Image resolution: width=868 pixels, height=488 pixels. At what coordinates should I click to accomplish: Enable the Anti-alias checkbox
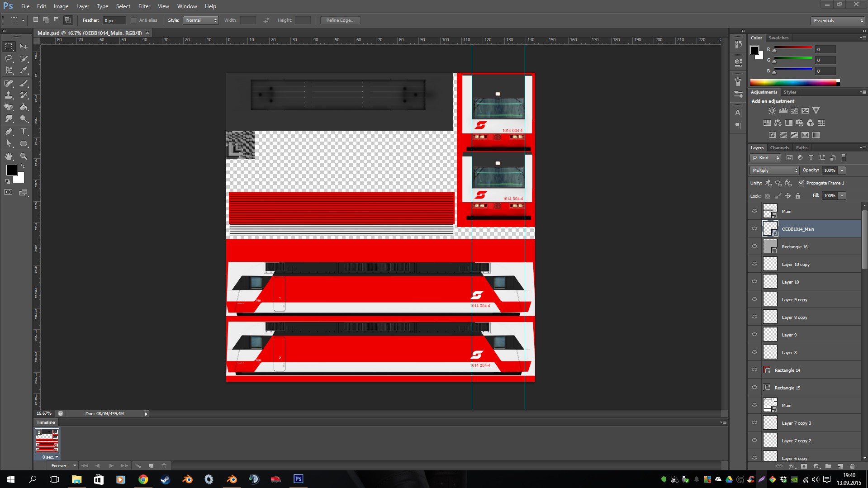pos(134,20)
